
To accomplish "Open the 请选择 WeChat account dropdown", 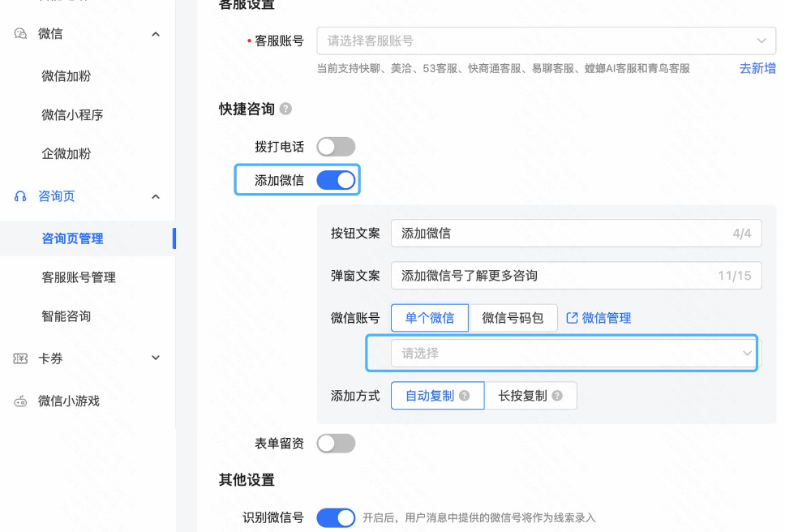I will pyautogui.click(x=562, y=353).
